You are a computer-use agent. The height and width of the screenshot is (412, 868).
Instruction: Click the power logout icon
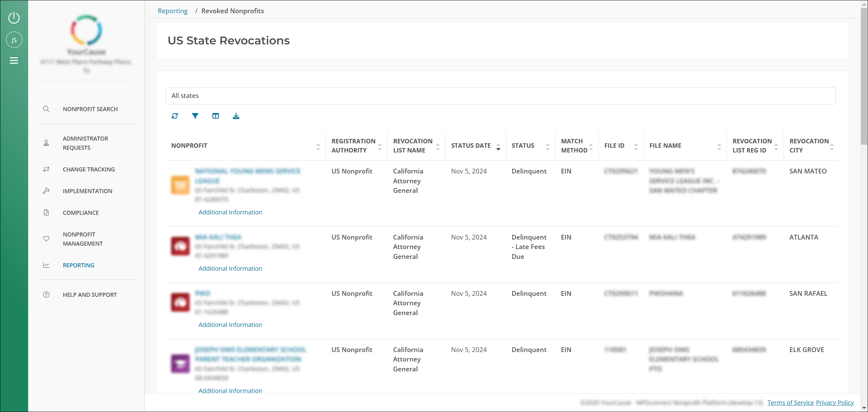(14, 18)
